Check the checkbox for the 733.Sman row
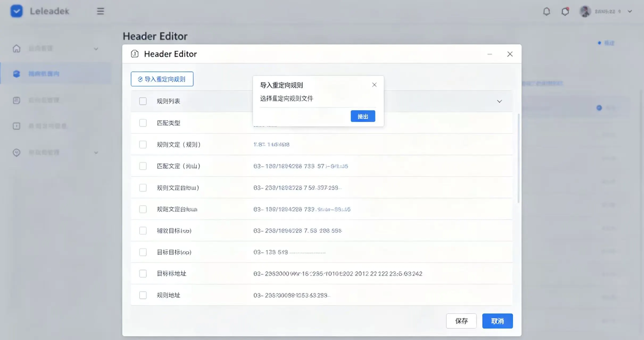This screenshot has height=340, width=644. 143,209
